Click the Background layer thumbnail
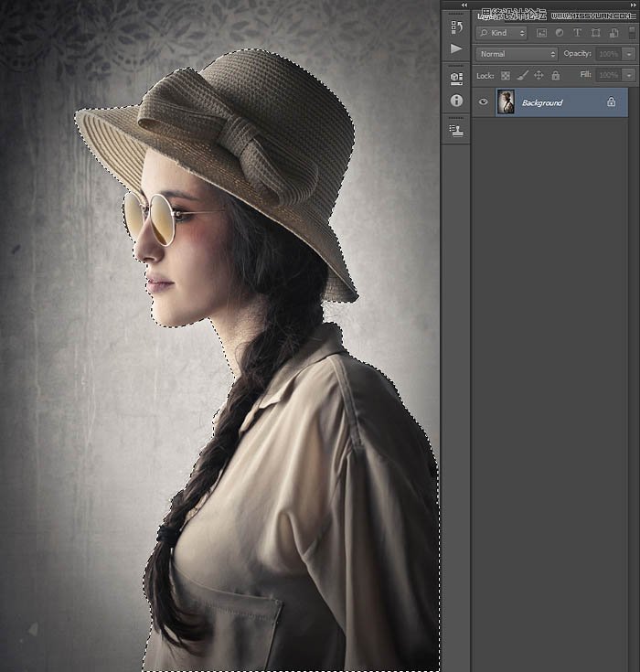Viewport: 640px width, 672px height. click(506, 102)
